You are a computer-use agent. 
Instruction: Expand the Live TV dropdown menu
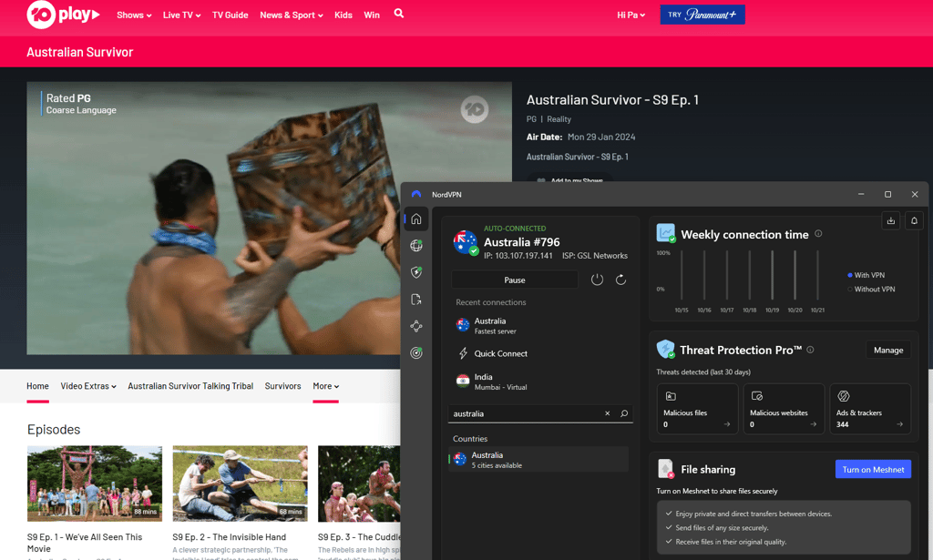point(181,15)
